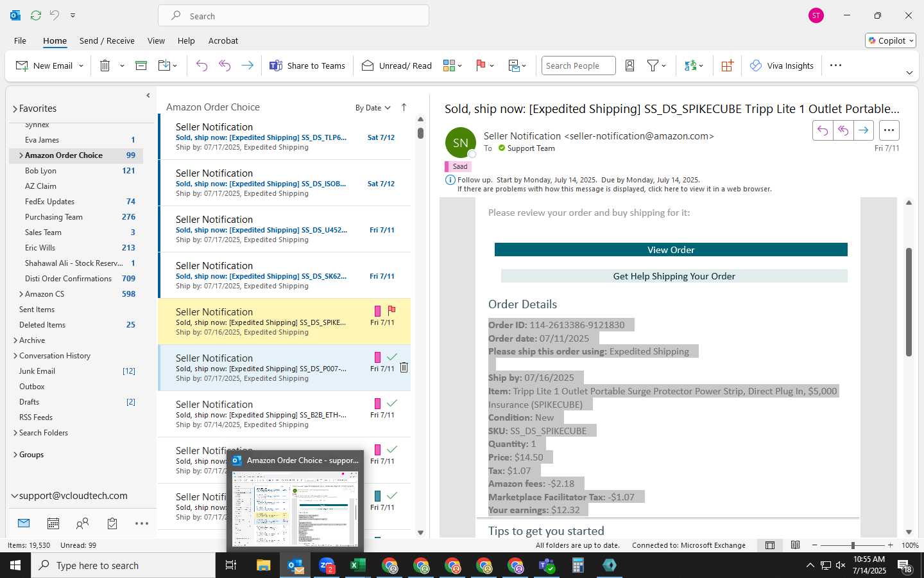Click the Follow Up flag icon in ribbon
924x578 pixels.
click(x=481, y=66)
